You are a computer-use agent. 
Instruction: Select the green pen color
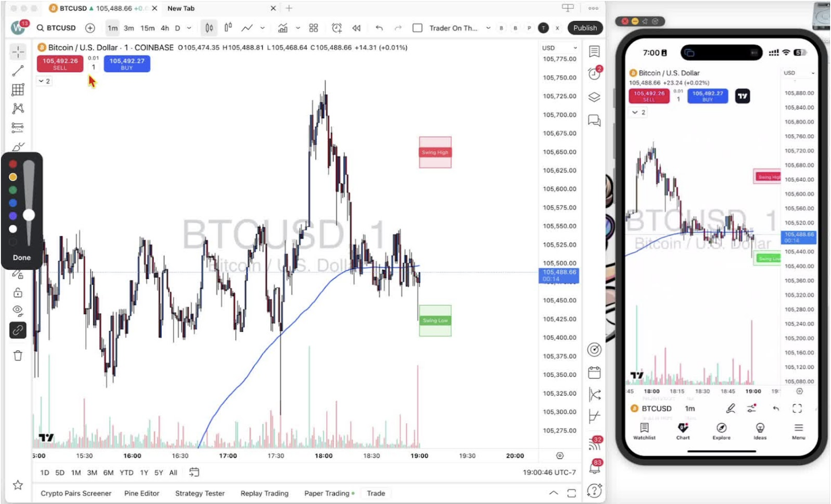(x=13, y=190)
